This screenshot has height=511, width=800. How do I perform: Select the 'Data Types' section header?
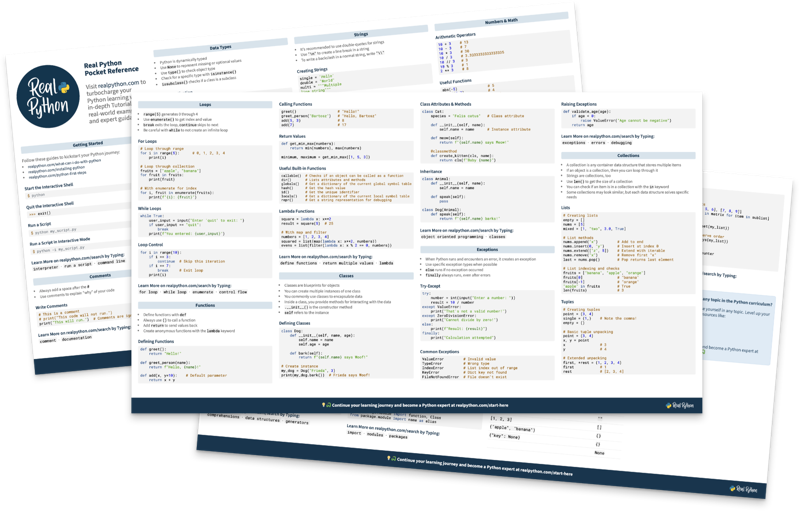(x=220, y=48)
